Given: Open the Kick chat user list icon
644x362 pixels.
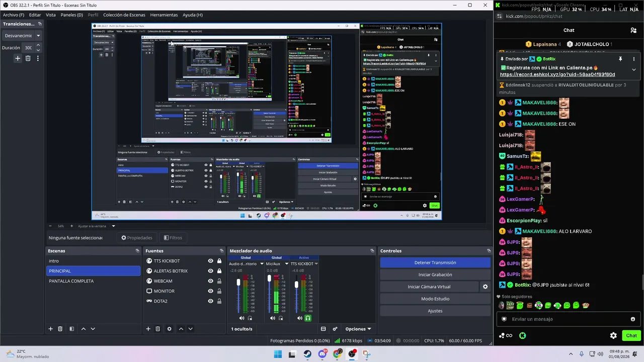Looking at the screenshot, I should pos(633,30).
